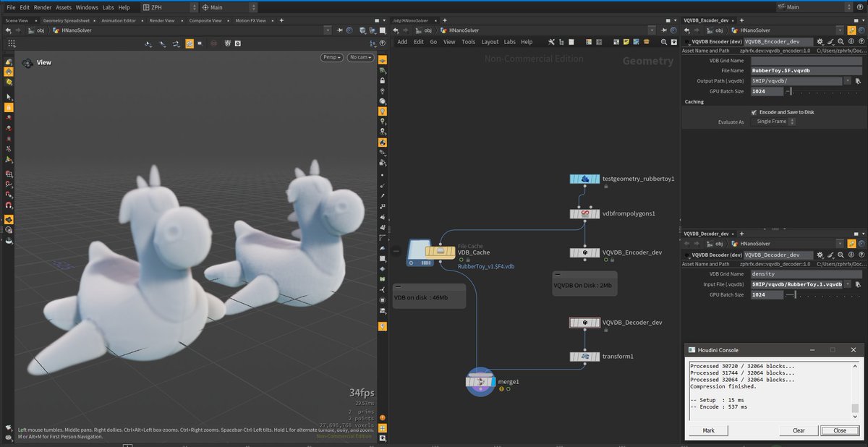This screenshot has width=868, height=447.
Task: Open the help icon in the VQVDB Encoder parameter header
Action: (860, 42)
